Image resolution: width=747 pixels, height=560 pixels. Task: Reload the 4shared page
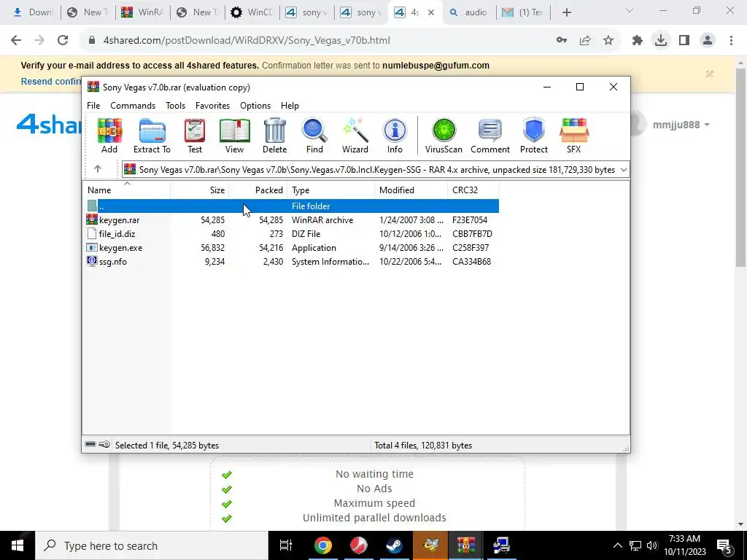(x=63, y=41)
